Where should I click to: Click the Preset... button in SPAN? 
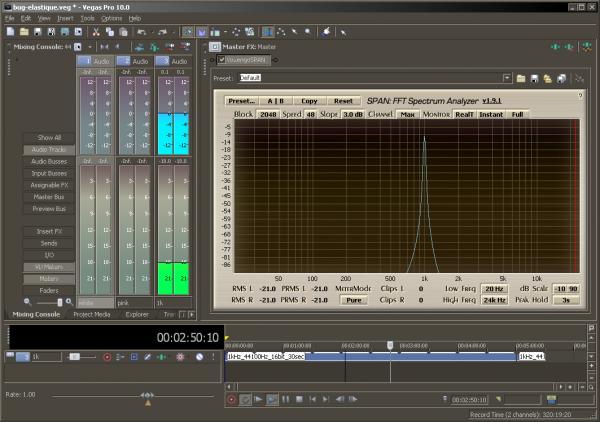click(241, 101)
